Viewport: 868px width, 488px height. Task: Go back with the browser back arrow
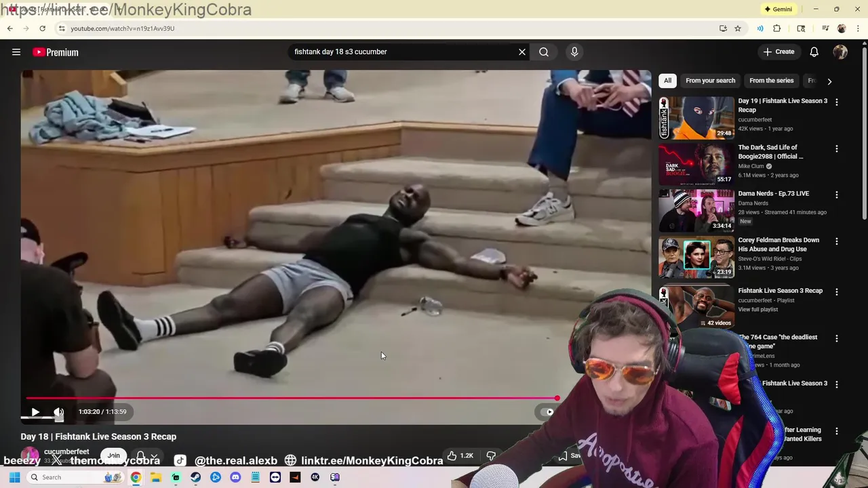tap(9, 28)
